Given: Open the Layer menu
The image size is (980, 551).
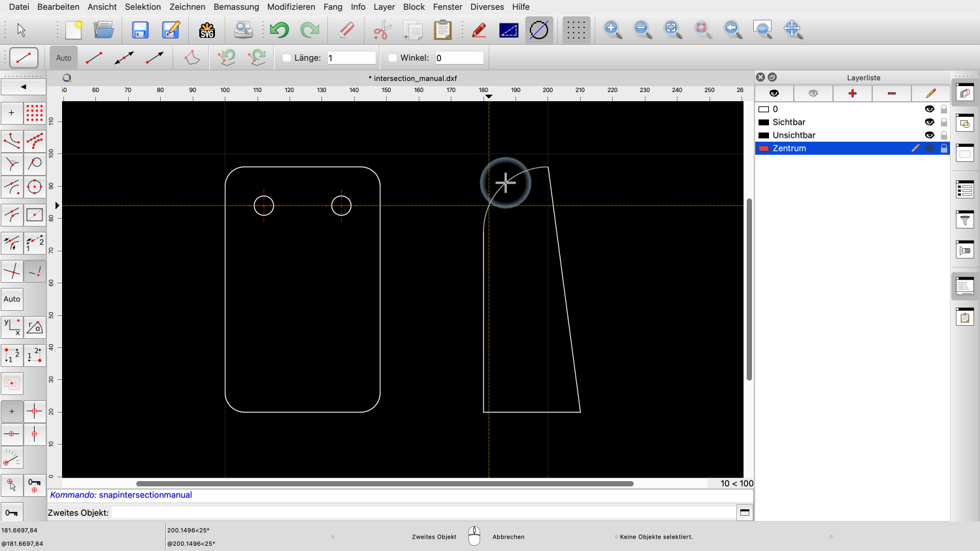Looking at the screenshot, I should tap(384, 7).
